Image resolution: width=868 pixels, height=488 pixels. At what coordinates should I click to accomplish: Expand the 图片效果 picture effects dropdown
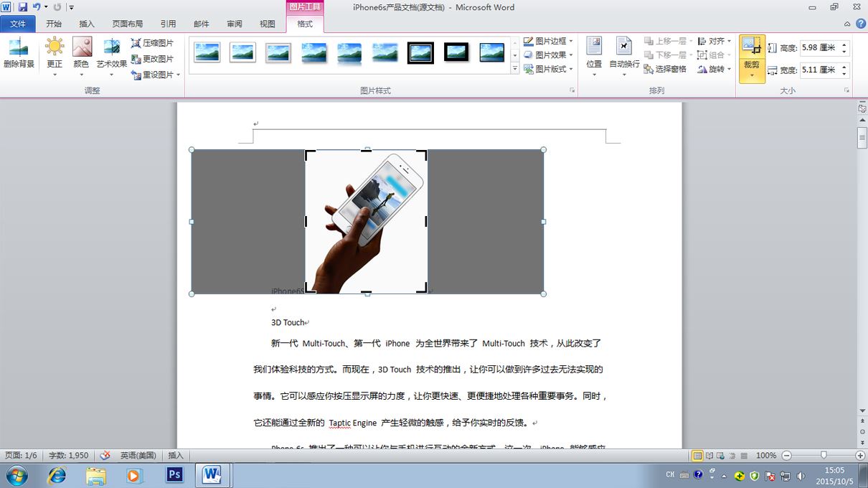coord(570,55)
